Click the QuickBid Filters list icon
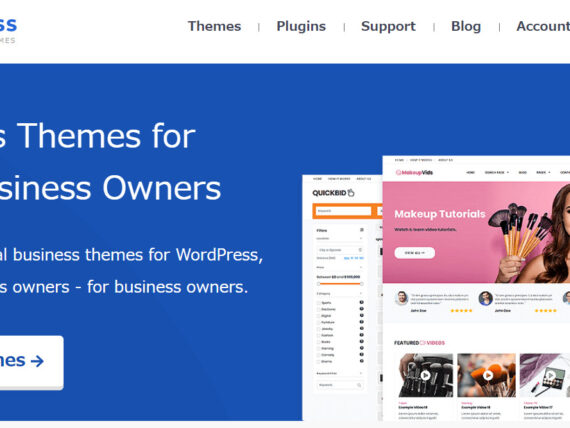 coord(361,230)
